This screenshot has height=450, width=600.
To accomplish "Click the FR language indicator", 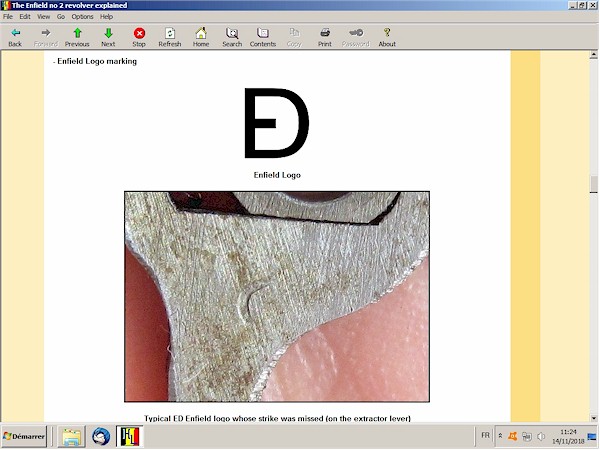I will (485, 435).
